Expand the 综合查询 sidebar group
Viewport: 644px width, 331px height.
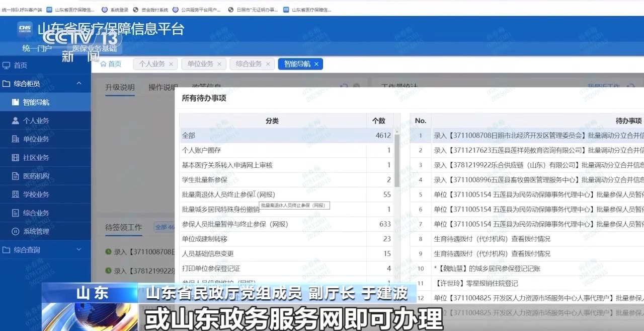[78, 250]
